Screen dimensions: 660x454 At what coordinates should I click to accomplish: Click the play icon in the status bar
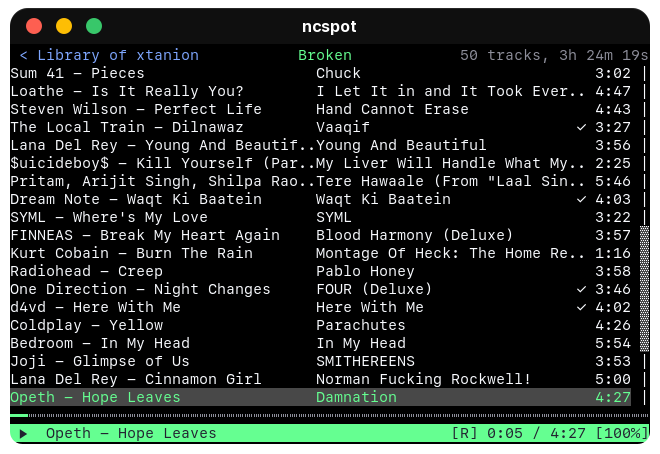[x=23, y=433]
